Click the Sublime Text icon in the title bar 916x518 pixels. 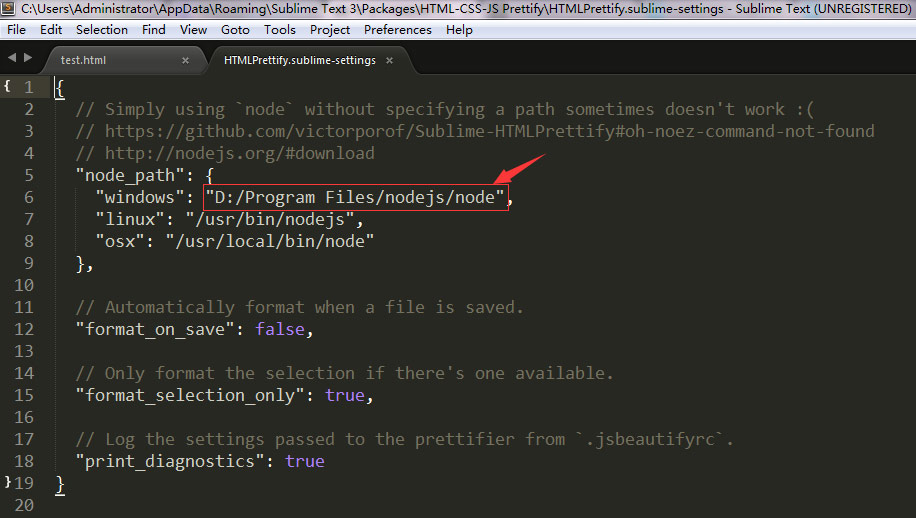(8, 8)
